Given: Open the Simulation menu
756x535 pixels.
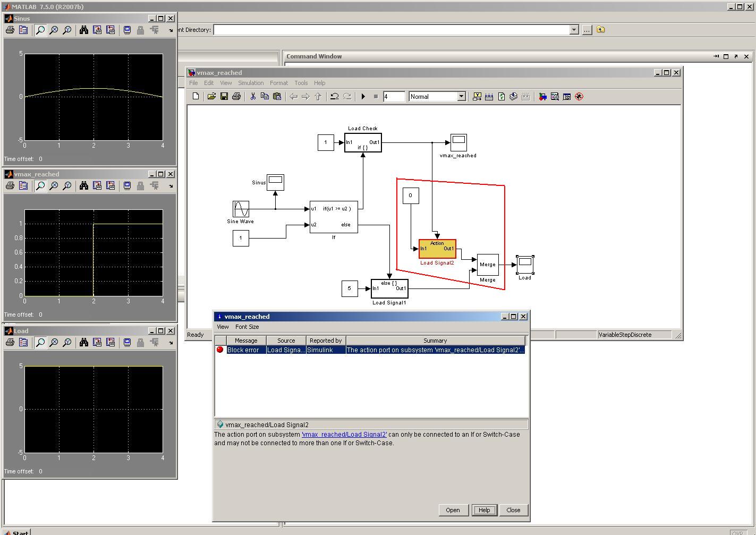Looking at the screenshot, I should click(250, 83).
